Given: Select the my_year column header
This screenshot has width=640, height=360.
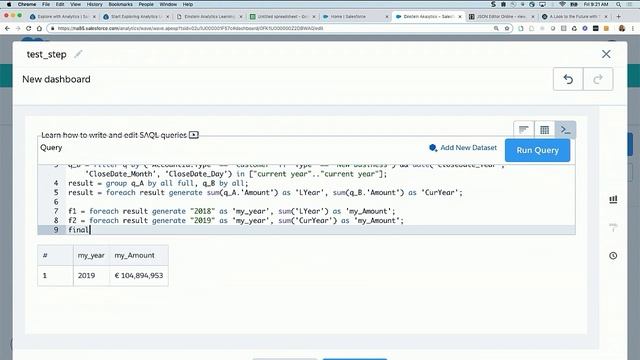Looking at the screenshot, I should pyautogui.click(x=91, y=256).
